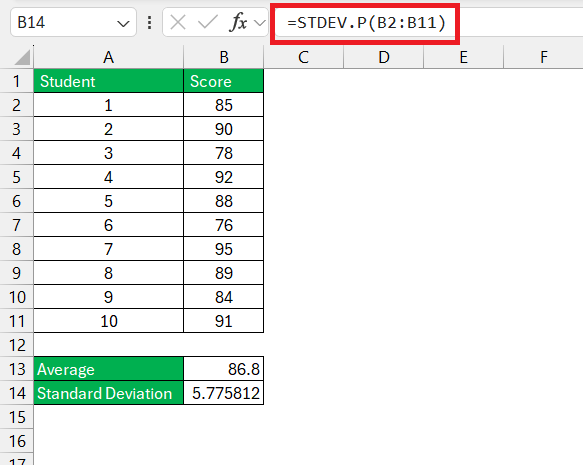
Task: Select the average value 86.8
Action: click(223, 369)
